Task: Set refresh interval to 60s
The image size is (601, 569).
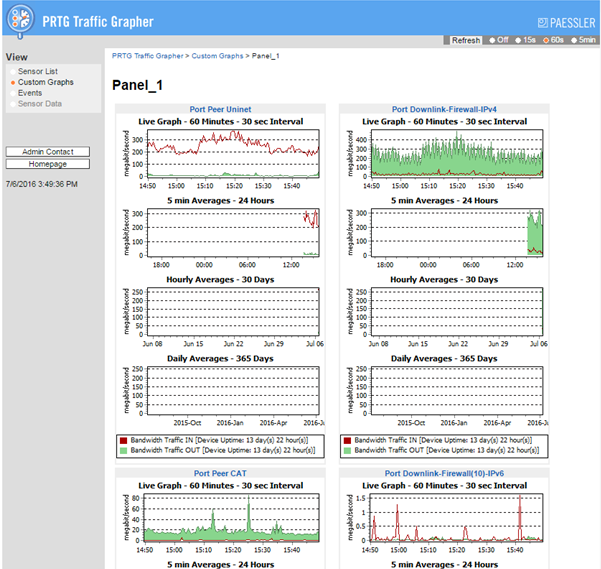Action: pyautogui.click(x=555, y=40)
